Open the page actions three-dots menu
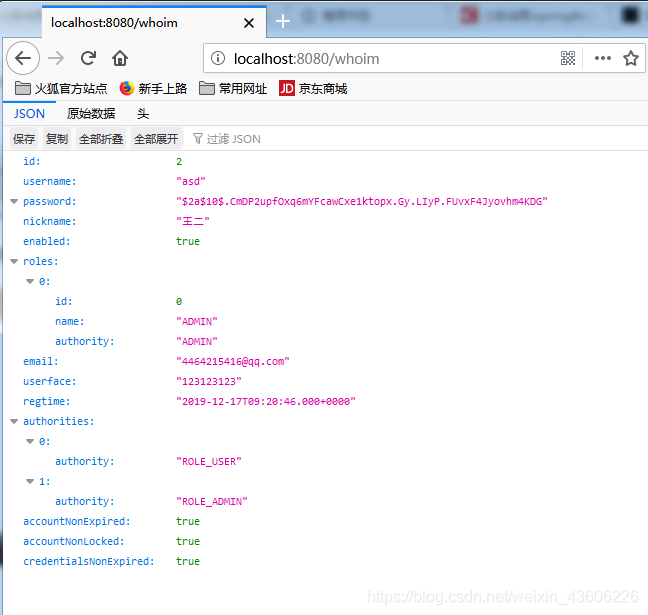Screen dimensions: 648x615 (x=603, y=58)
